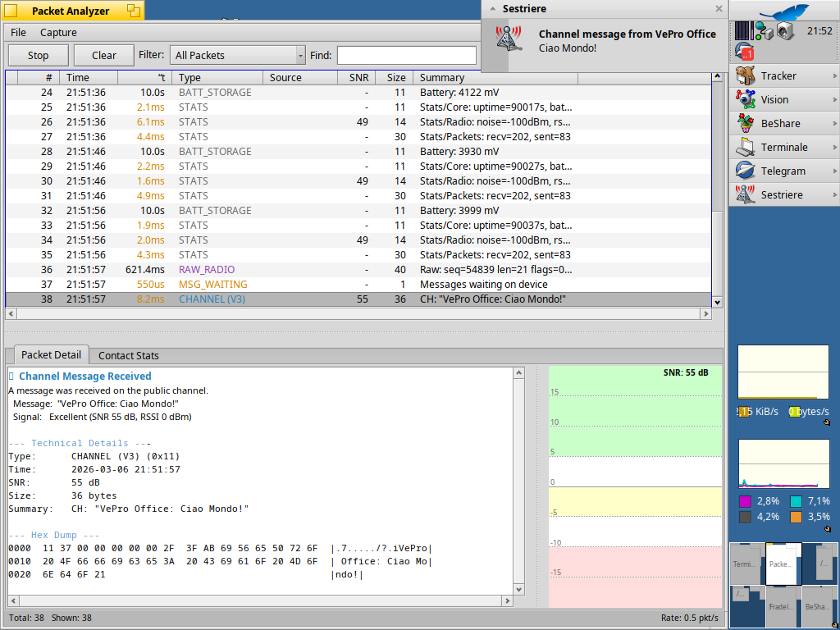
Task: Dismiss the Sestriere notification with X
Action: tap(719, 8)
